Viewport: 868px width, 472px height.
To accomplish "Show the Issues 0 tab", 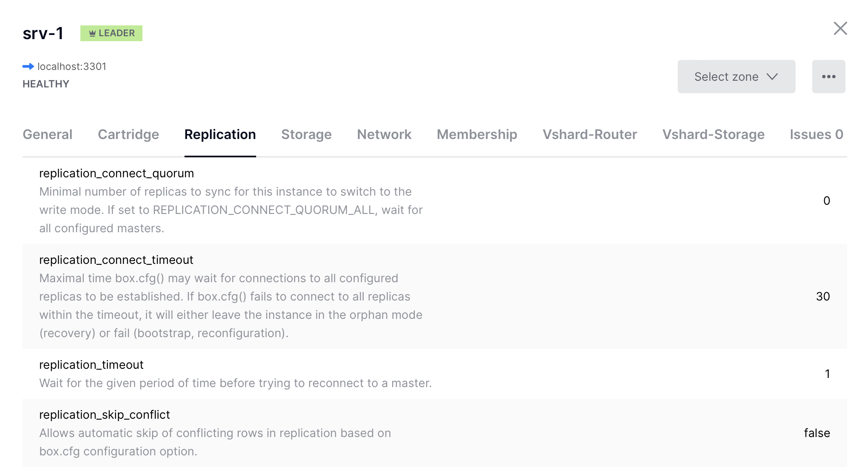I will click(816, 134).
